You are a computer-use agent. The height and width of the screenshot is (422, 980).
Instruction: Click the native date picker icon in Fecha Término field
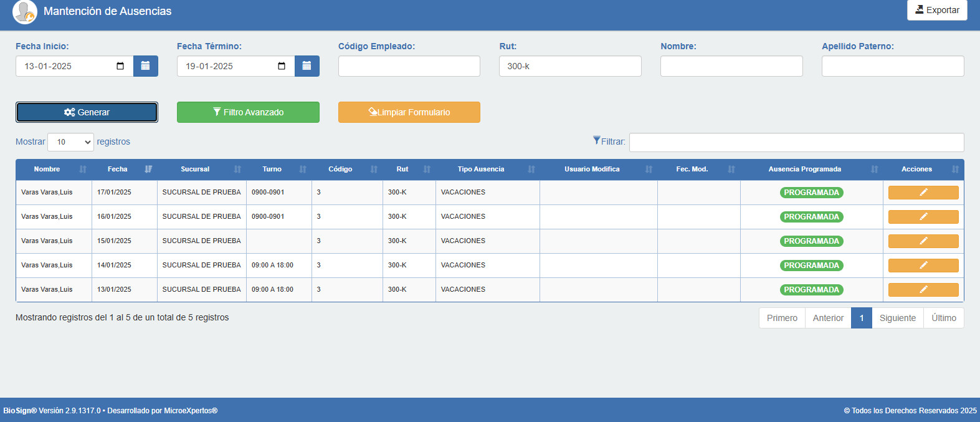pyautogui.click(x=282, y=66)
